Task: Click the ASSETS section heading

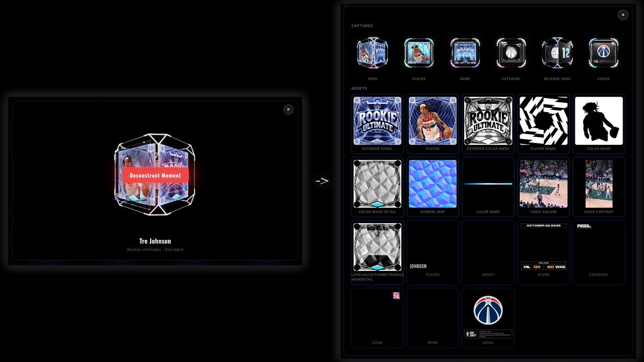Action: pyautogui.click(x=359, y=88)
